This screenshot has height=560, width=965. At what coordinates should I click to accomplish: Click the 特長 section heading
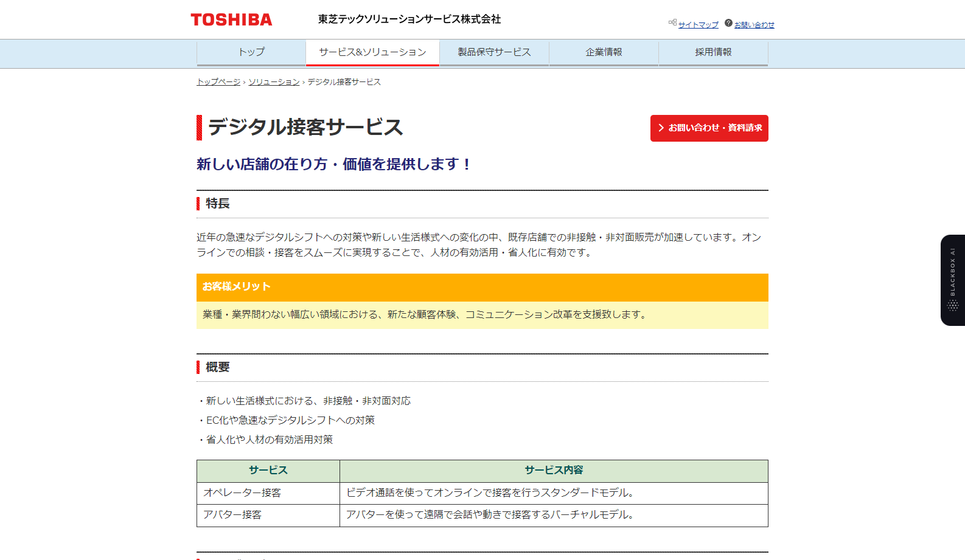(217, 204)
